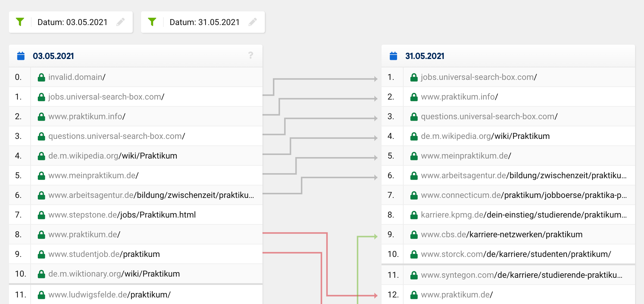This screenshot has height=304, width=644.
Task: Click lock icon next to www.cbs.de result
Action: pos(414,235)
